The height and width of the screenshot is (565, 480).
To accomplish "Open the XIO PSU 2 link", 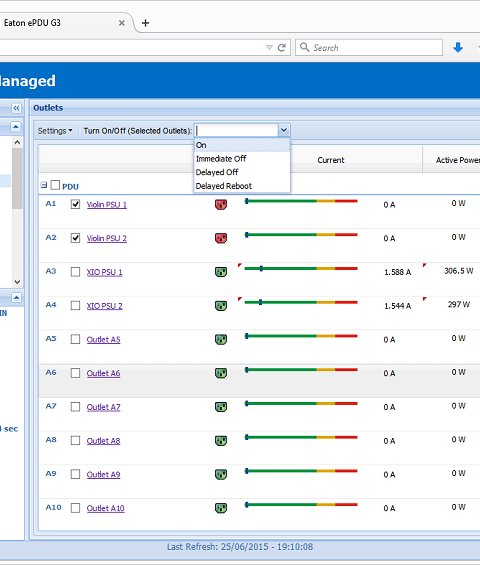I will (105, 306).
